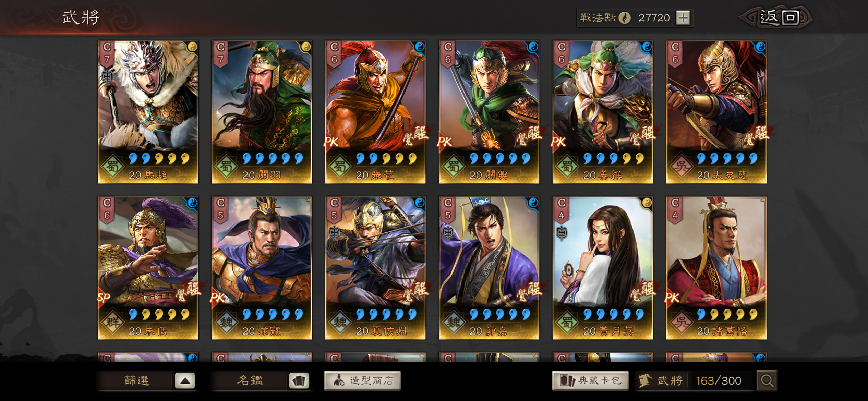868x401 pixels.
Task: Expand the 篩選 filter arrow
Action: tap(185, 380)
